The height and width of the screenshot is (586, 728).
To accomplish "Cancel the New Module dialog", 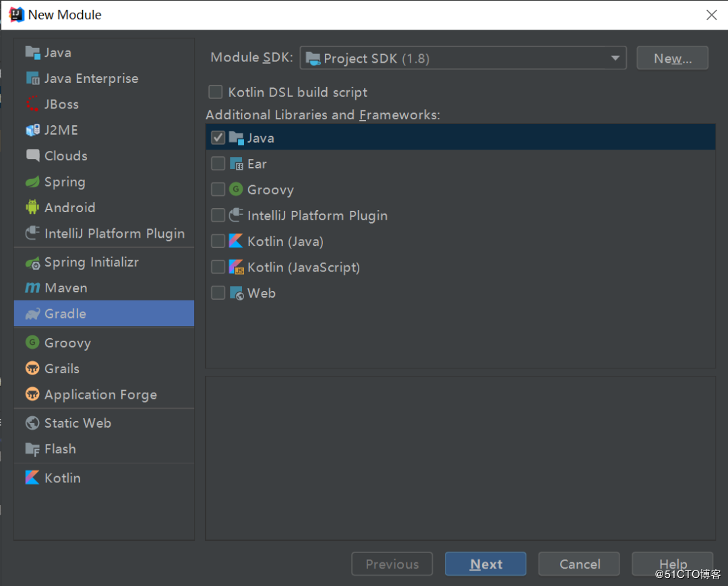I will click(x=579, y=564).
